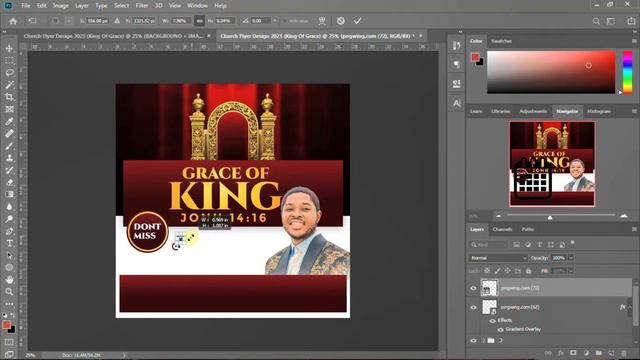Select the Gradient tool
640x360 pixels.
point(9,194)
